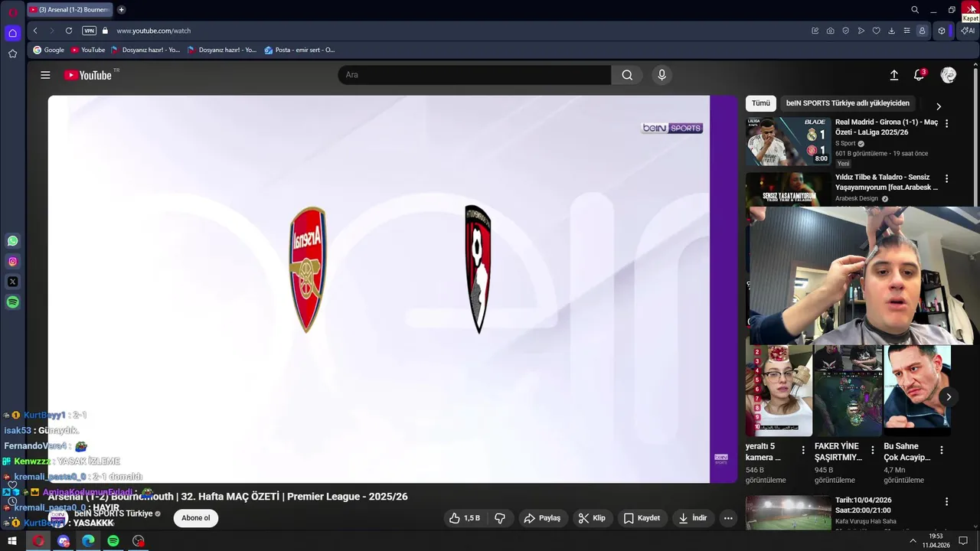The image size is (980, 551).
Task: Start voice search with microphone icon
Action: 662,75
